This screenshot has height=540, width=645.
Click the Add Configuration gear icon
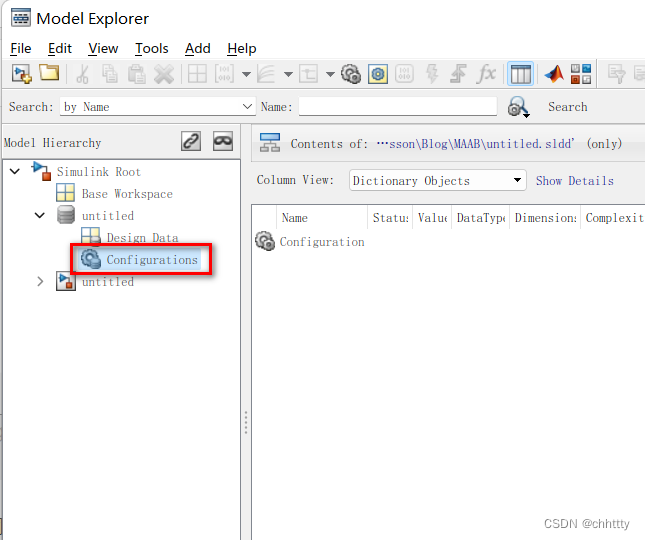pyautogui.click(x=351, y=74)
